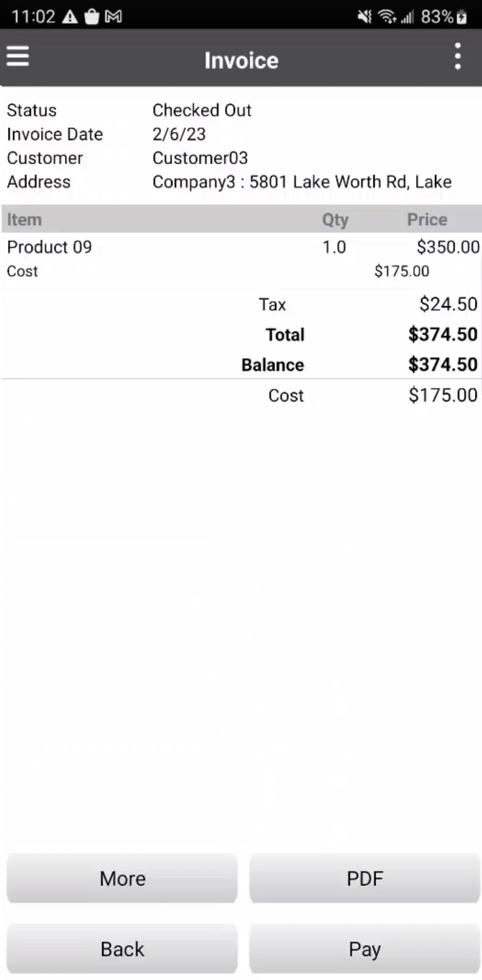482x980 pixels.
Task: Open the hamburger navigation menu
Action: coord(18,56)
